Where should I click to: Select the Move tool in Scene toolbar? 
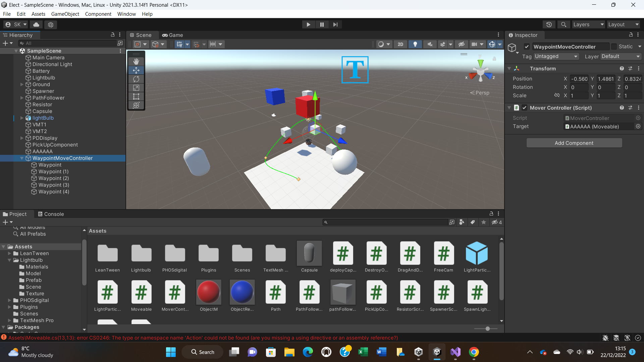136,70
